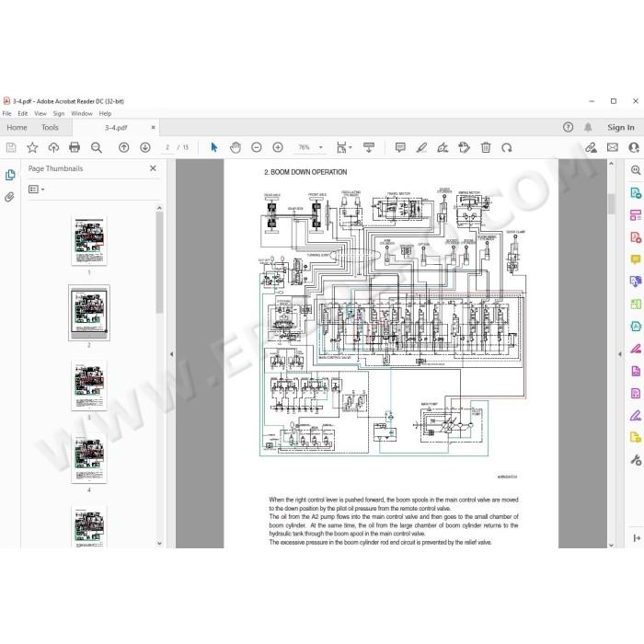Collapse the left navigation pane arrow
This screenshot has height=644, width=644.
click(172, 353)
